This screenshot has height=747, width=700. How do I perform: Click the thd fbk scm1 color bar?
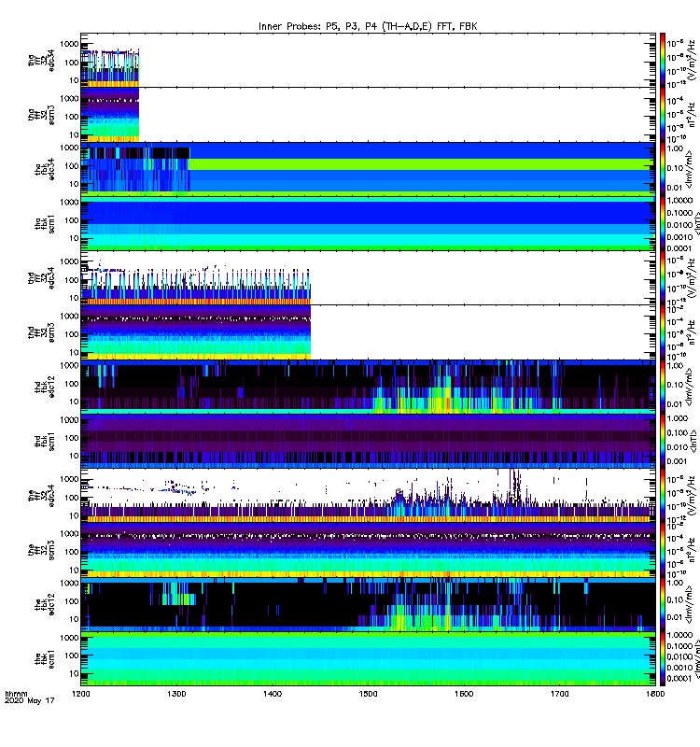pos(662,442)
